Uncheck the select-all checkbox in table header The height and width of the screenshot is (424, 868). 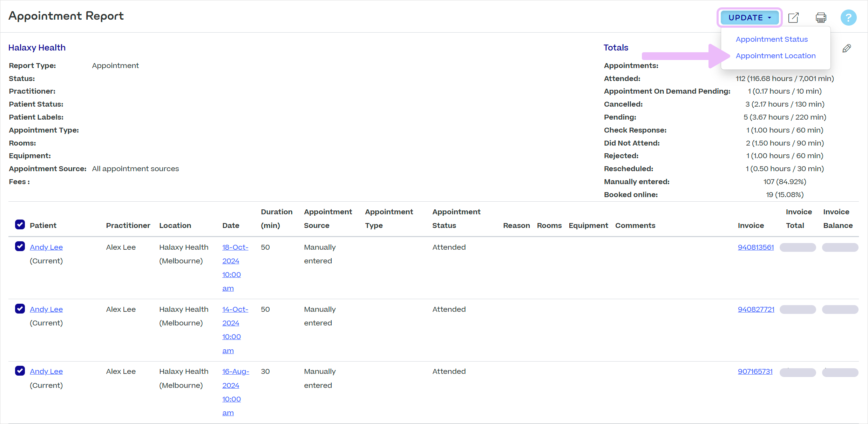pyautogui.click(x=20, y=224)
